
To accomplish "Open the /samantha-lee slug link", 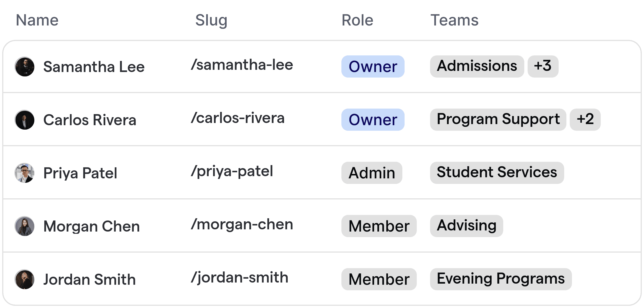I will click(x=242, y=65).
